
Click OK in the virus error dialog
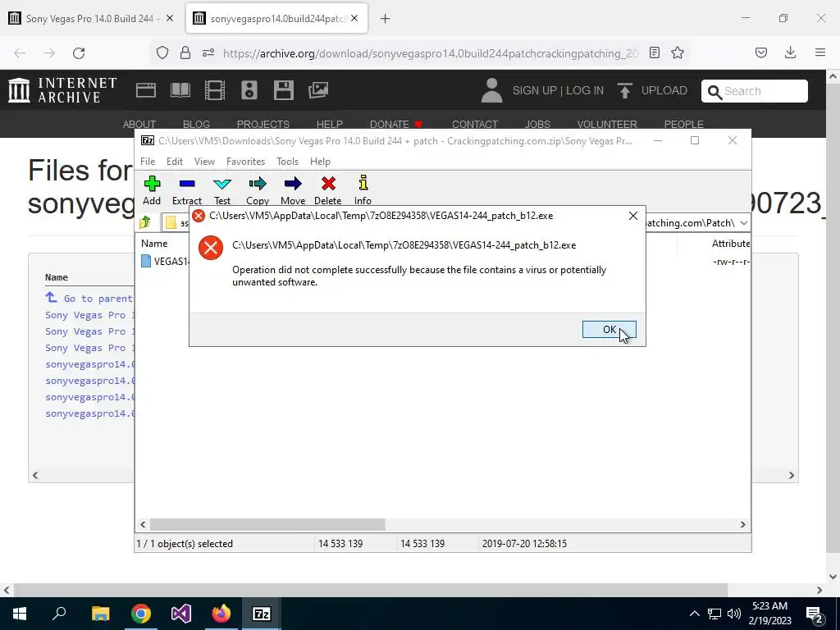click(x=609, y=330)
